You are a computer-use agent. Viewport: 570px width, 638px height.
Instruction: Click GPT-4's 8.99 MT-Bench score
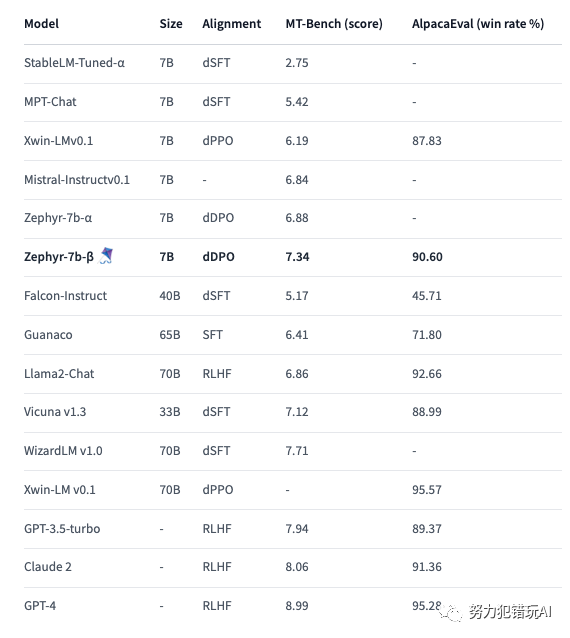tap(297, 605)
